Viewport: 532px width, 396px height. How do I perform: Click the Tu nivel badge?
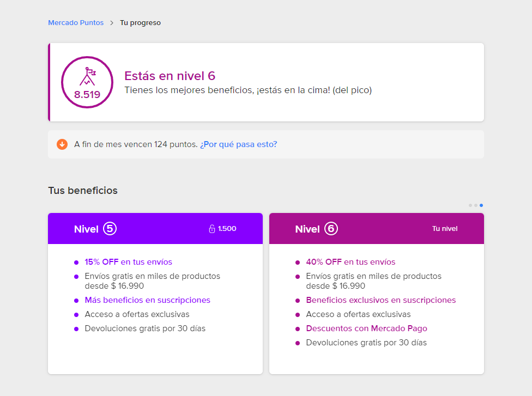click(x=445, y=229)
